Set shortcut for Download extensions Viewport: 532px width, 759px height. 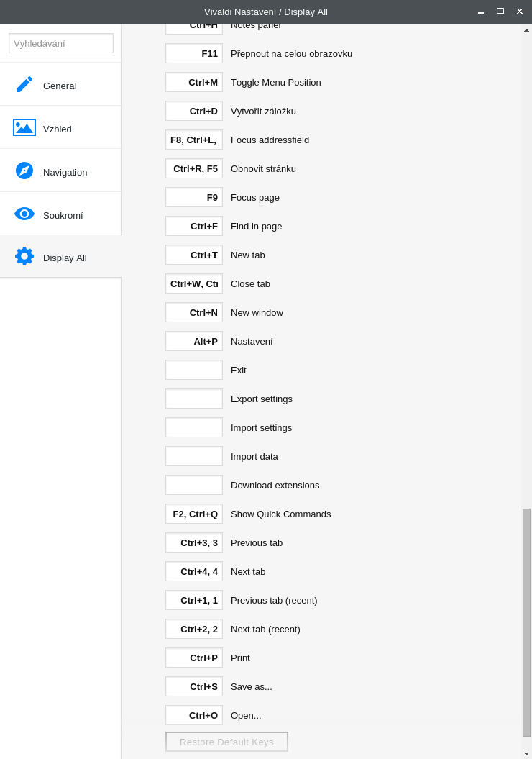(x=194, y=485)
